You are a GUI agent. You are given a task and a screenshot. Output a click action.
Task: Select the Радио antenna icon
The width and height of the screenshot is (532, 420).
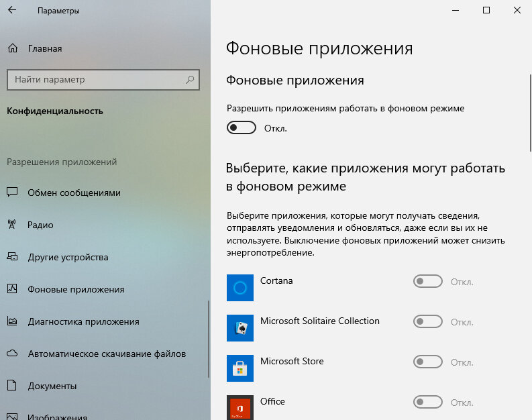(x=12, y=224)
